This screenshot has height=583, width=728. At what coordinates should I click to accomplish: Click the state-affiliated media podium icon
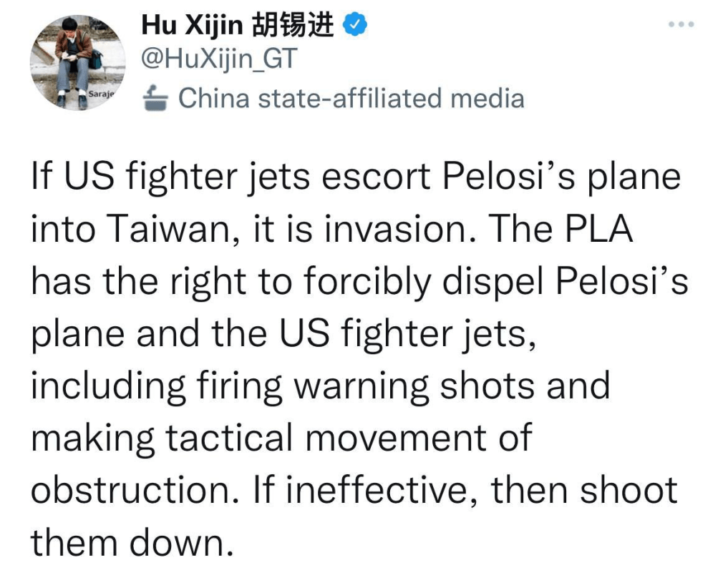[x=156, y=99]
